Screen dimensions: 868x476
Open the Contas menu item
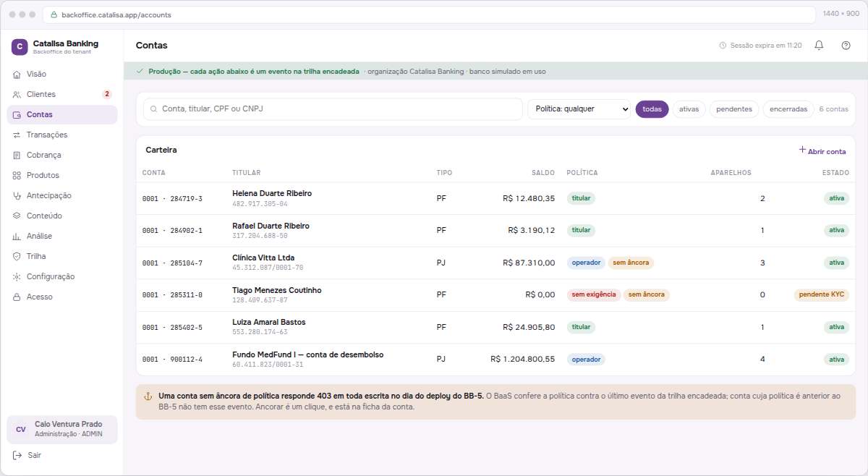click(x=62, y=115)
